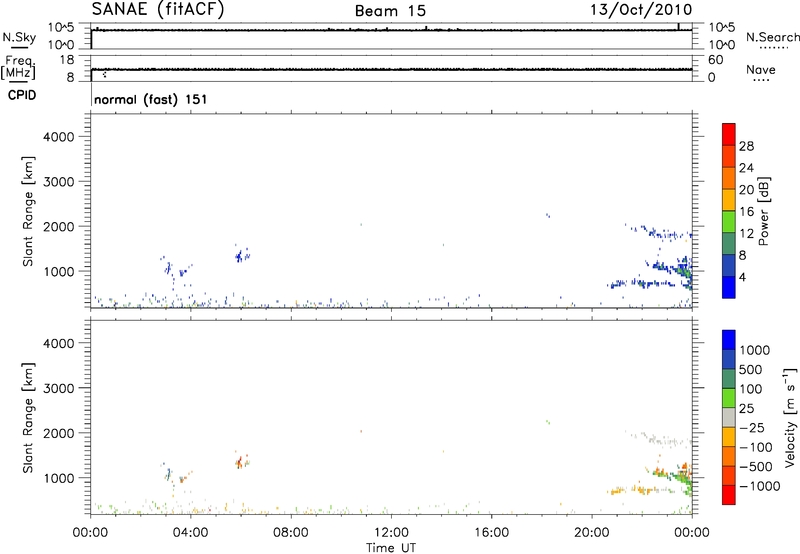This screenshot has height=554, width=800.
Task: Click the '12:00' time axis tick label
Action: [x=391, y=533]
